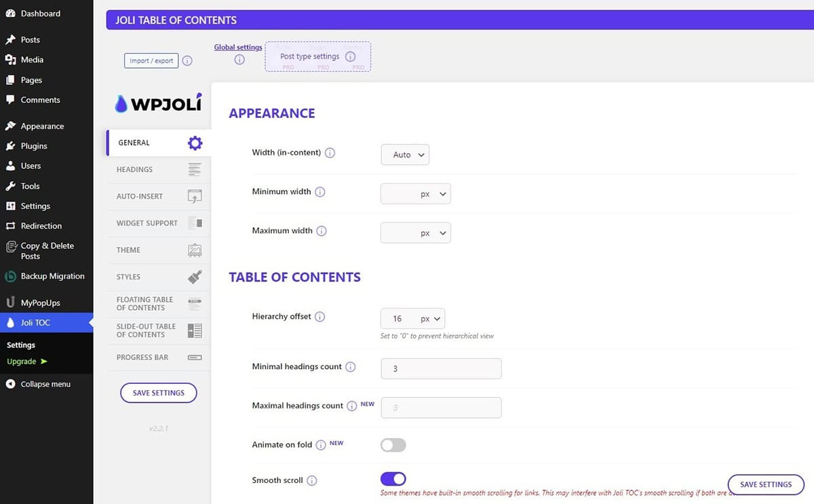This screenshot has height=504, width=814.
Task: Click info icon under Global settings
Action: click(x=239, y=60)
